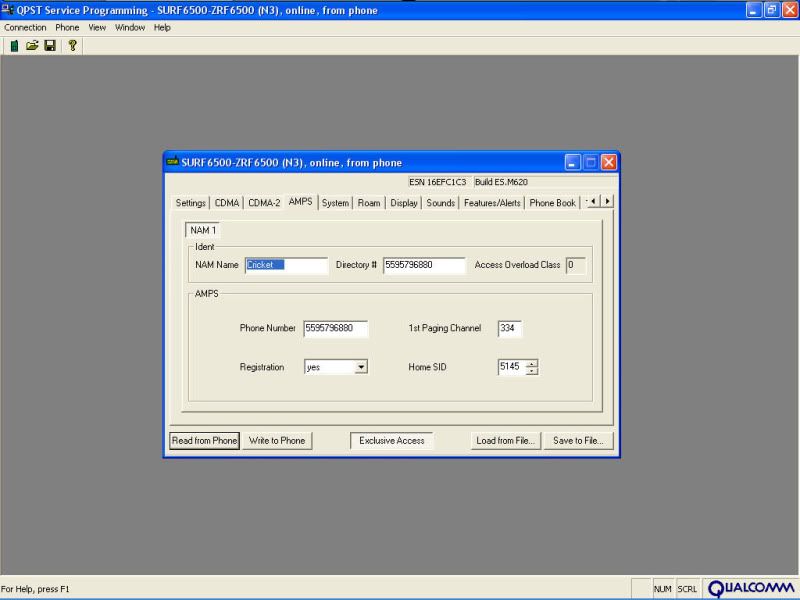Close the SURF6500 inner window
Screen dimensions: 800x600
[609, 163]
